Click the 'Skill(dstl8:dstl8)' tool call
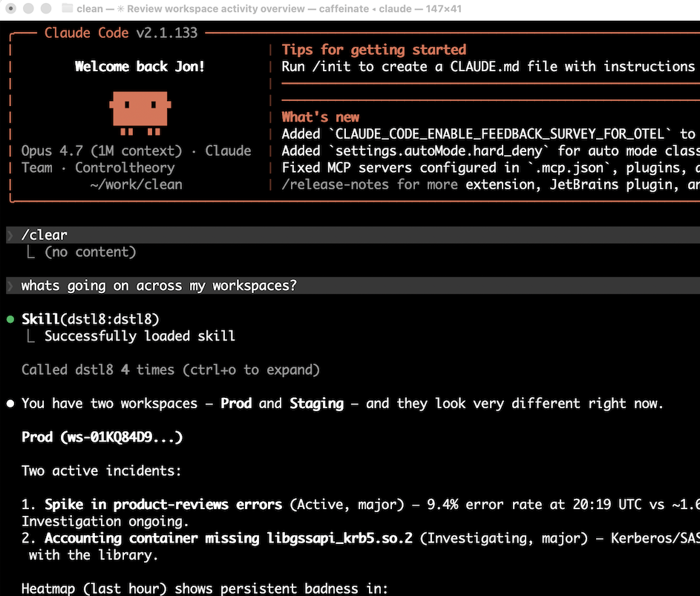 pos(91,319)
